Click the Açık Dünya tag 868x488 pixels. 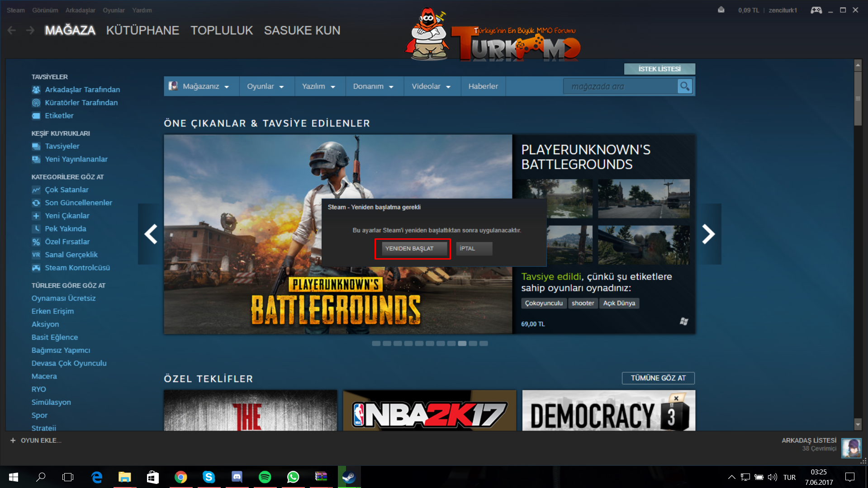(619, 303)
